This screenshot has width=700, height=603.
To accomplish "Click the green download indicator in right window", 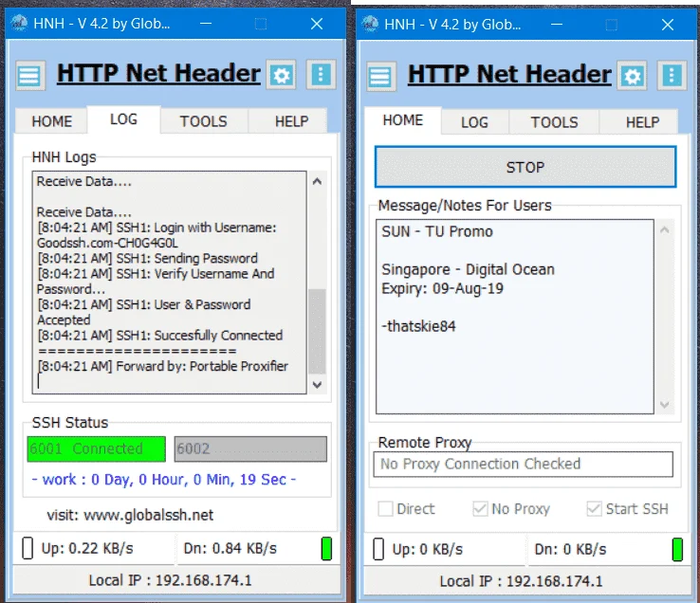I will (x=677, y=550).
